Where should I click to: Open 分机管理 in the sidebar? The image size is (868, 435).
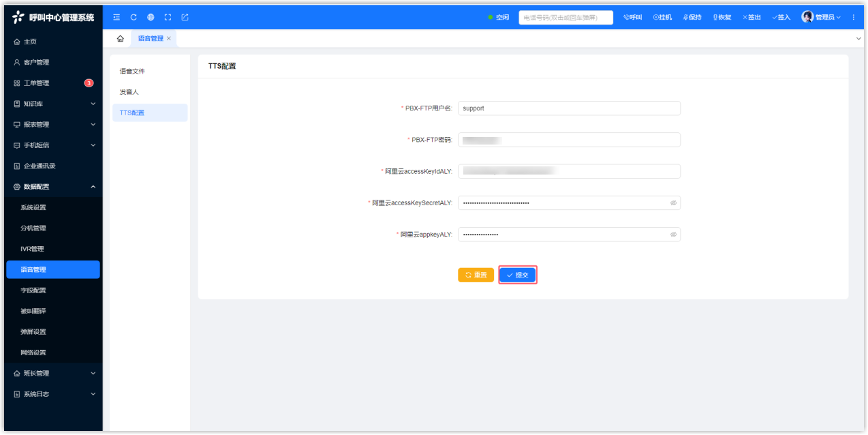[34, 228]
